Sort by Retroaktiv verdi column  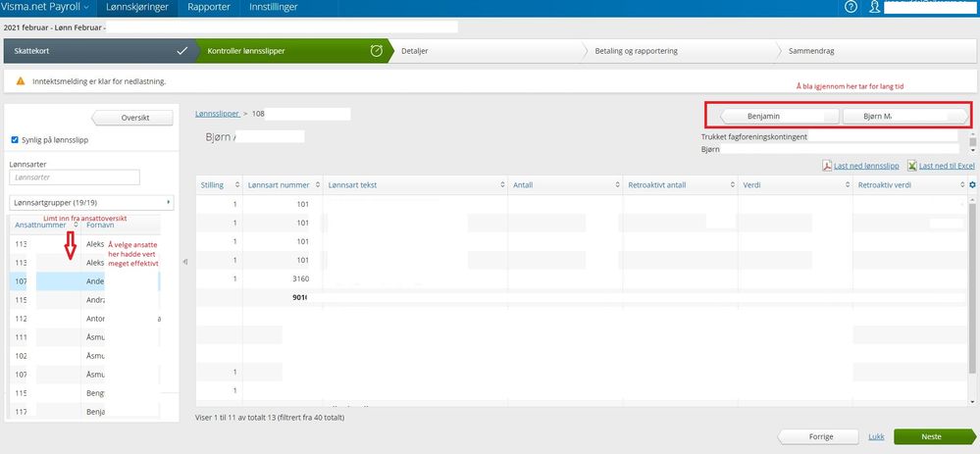click(962, 185)
